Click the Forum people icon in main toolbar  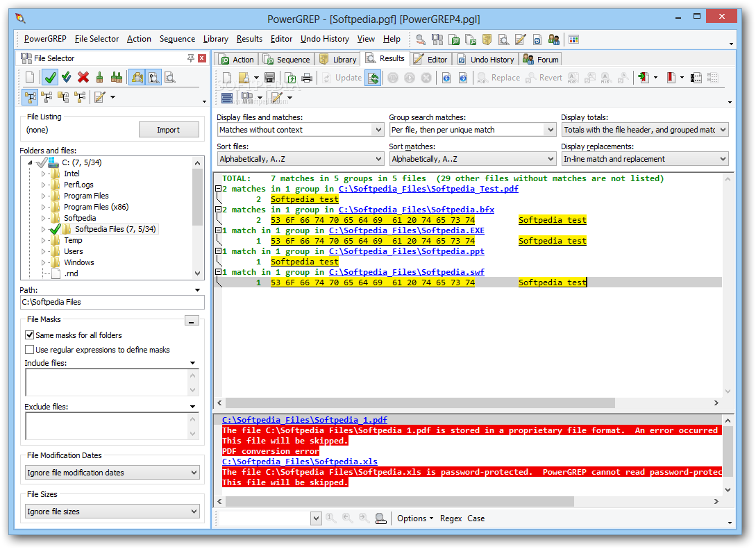554,40
